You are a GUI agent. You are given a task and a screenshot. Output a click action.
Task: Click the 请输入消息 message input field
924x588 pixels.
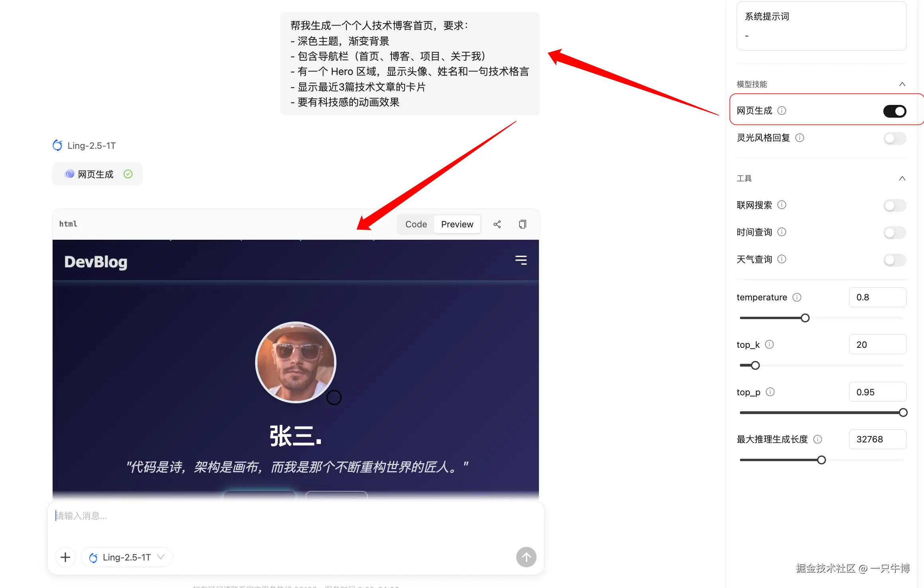click(x=159, y=516)
